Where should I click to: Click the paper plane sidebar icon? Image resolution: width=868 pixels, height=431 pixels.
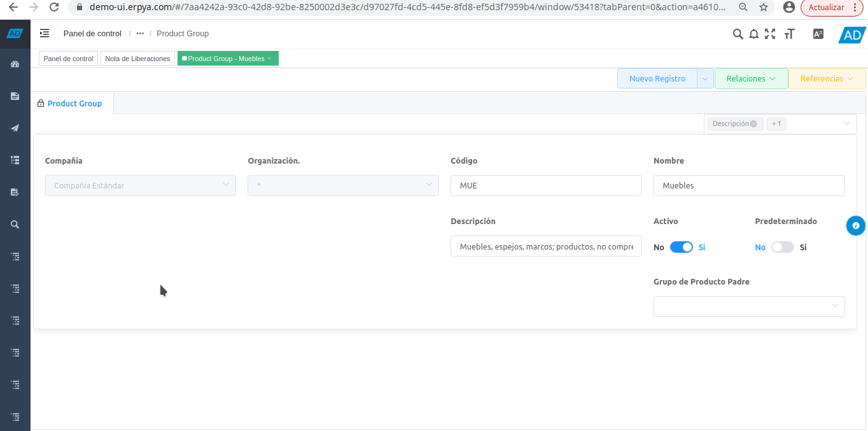pos(15,128)
